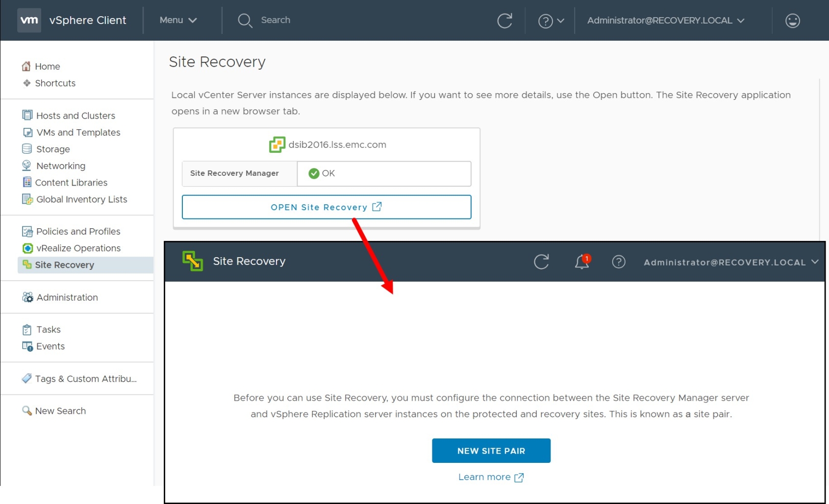
Task: Focus the top Search field
Action: (x=275, y=20)
